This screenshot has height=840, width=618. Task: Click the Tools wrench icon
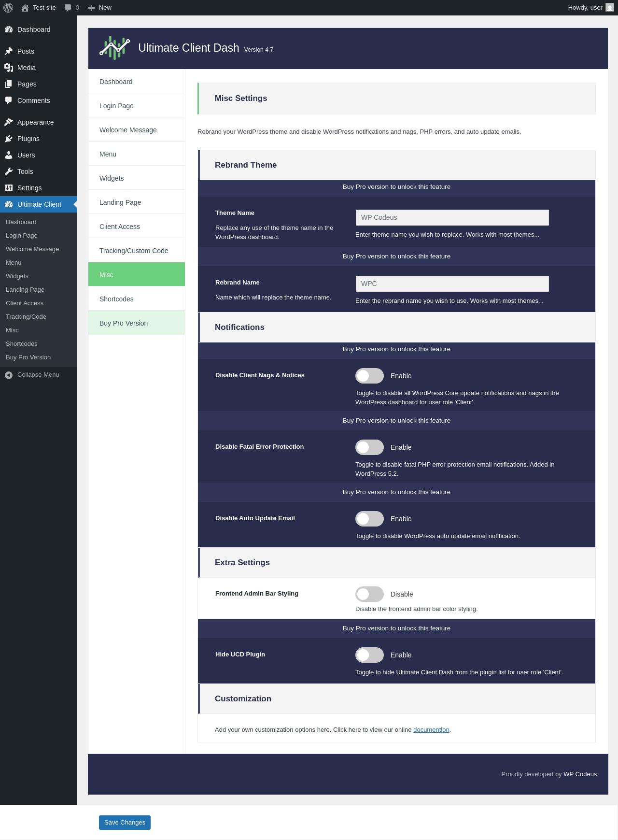pyautogui.click(x=9, y=171)
